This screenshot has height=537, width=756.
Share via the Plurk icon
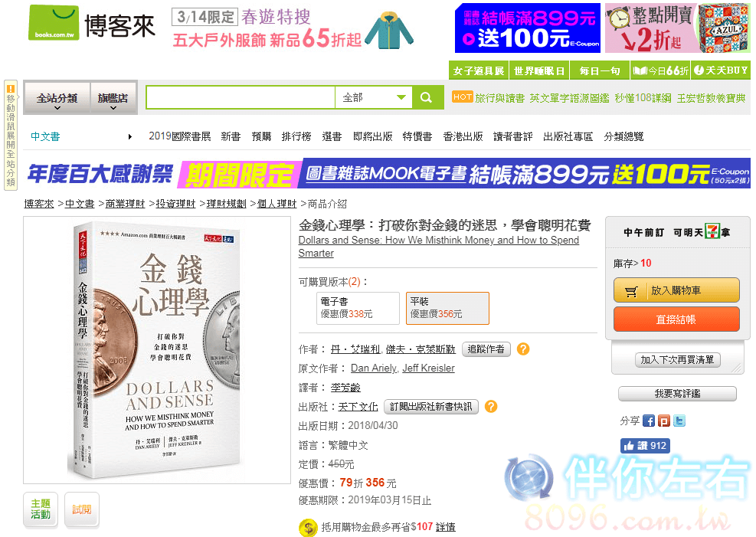pos(664,421)
